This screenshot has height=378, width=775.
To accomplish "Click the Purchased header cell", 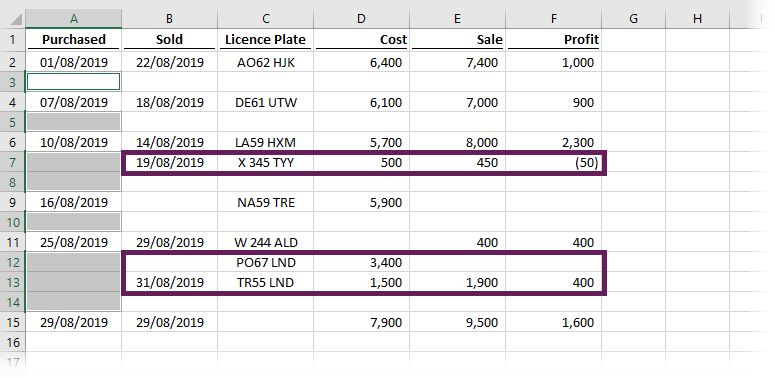I will (73, 40).
